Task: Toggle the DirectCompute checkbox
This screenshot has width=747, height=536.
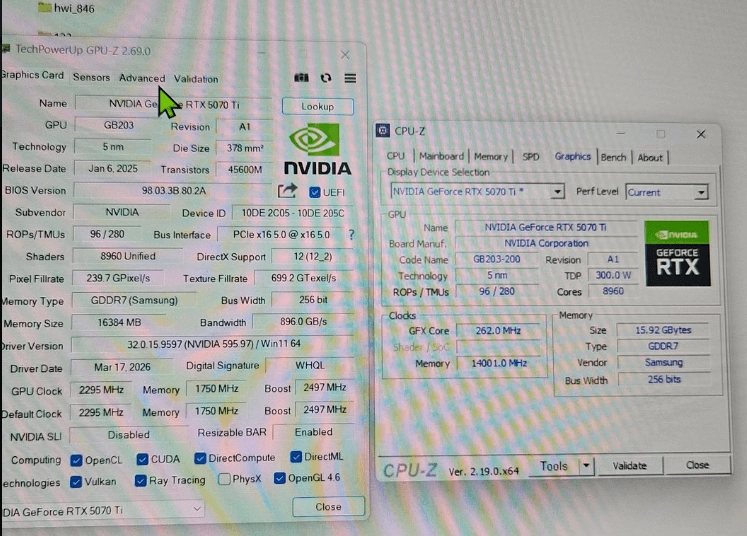Action: tap(200, 458)
